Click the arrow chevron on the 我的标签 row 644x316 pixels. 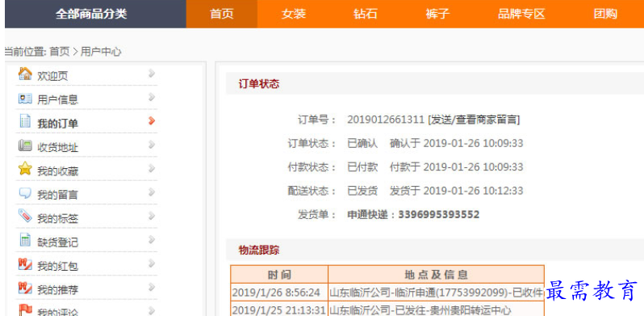(152, 216)
